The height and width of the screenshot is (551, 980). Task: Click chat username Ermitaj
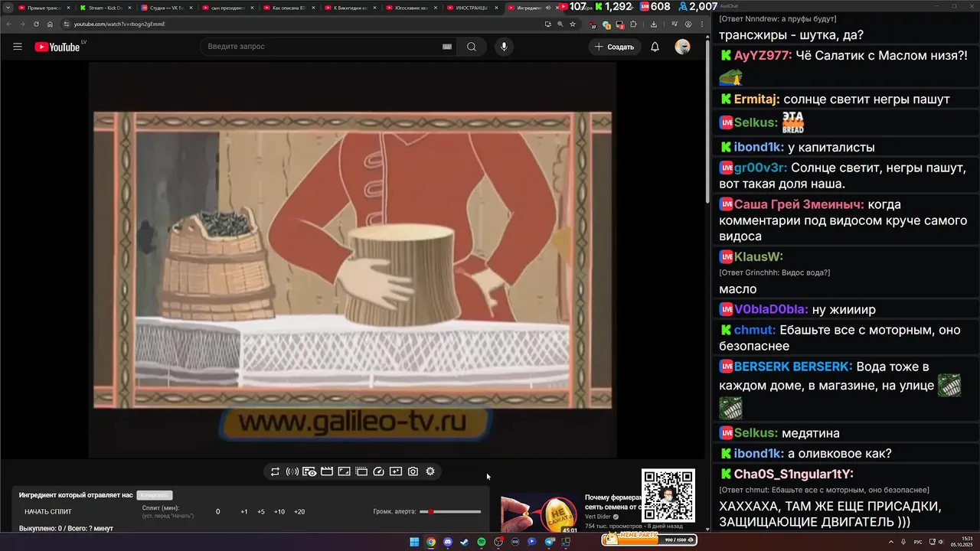tap(756, 99)
